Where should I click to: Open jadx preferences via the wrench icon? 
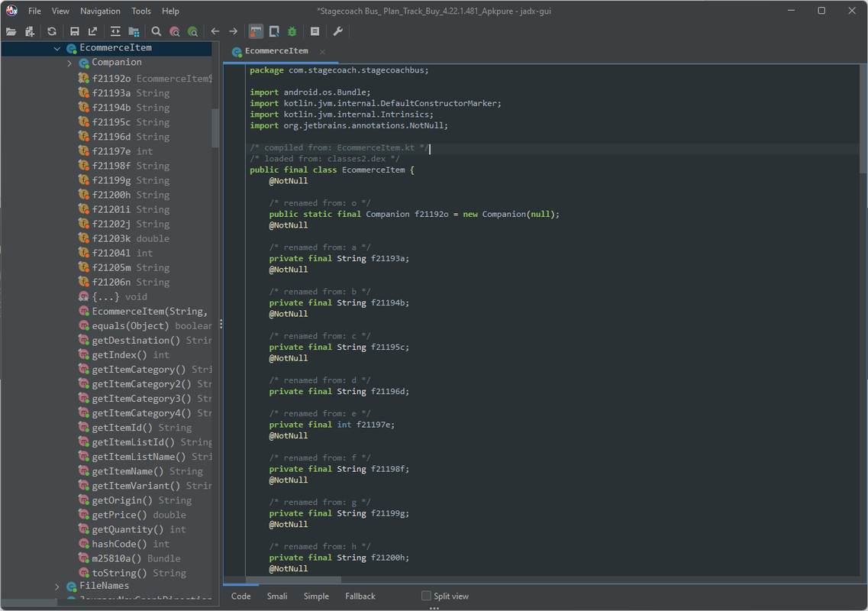(337, 31)
